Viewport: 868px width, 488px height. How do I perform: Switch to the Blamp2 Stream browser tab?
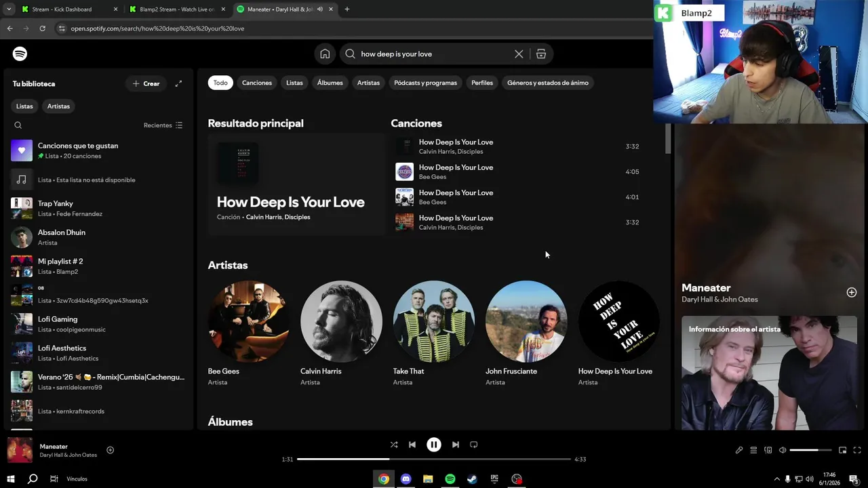[176, 9]
